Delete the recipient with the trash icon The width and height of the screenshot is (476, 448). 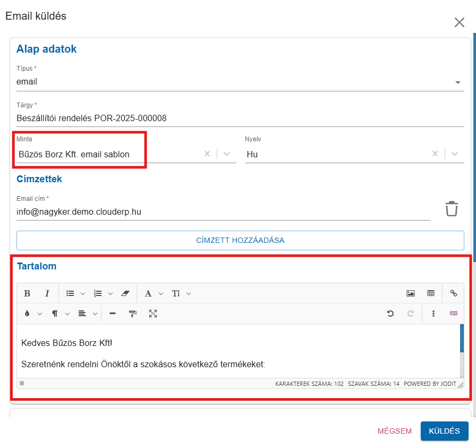click(452, 209)
